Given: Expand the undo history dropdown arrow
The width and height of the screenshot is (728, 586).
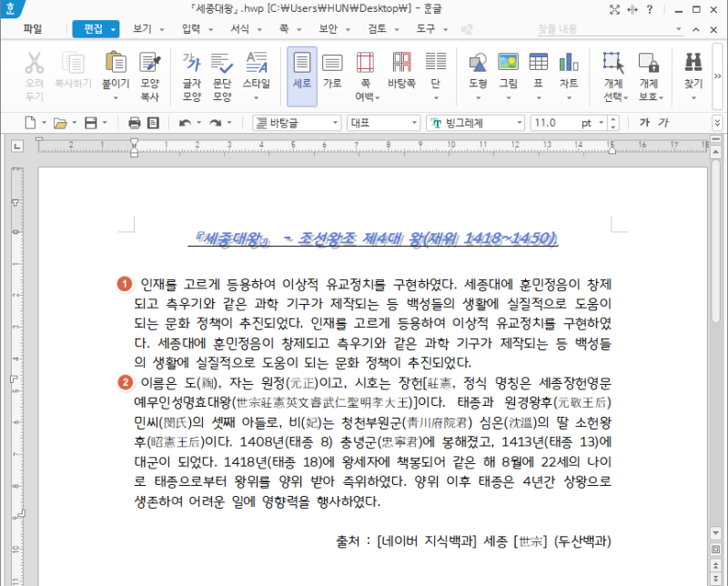Looking at the screenshot, I should point(198,123).
